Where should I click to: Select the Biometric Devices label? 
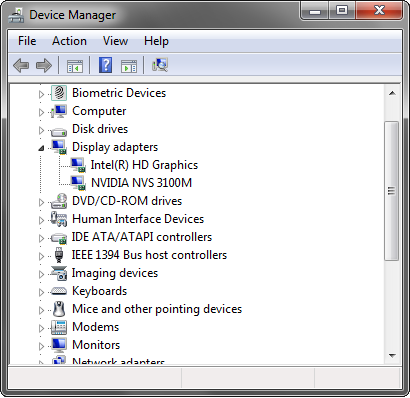[119, 93]
